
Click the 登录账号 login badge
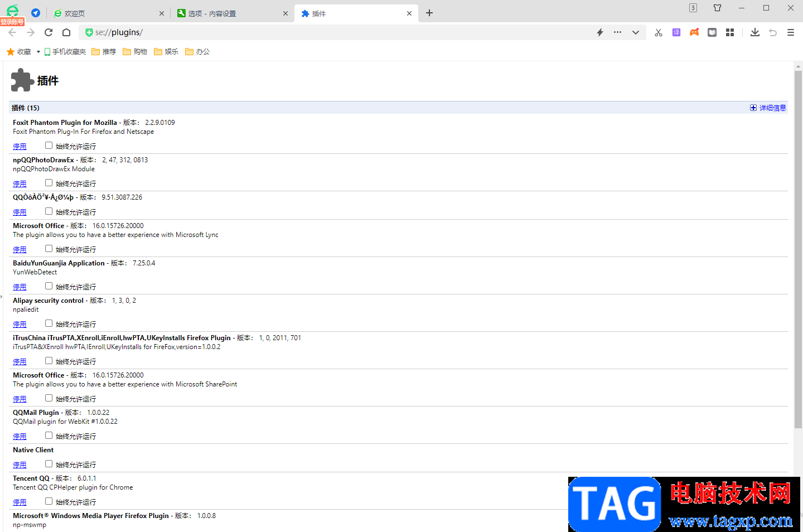12,22
